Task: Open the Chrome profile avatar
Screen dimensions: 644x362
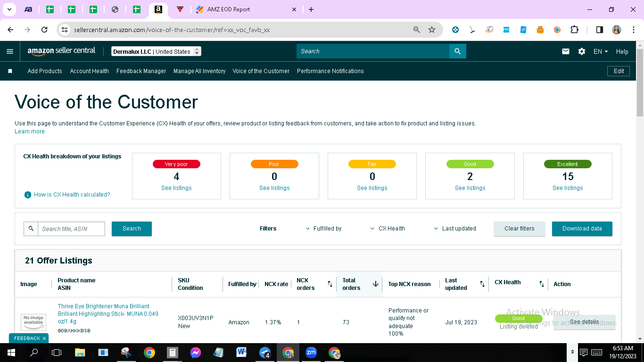Action: (x=617, y=30)
